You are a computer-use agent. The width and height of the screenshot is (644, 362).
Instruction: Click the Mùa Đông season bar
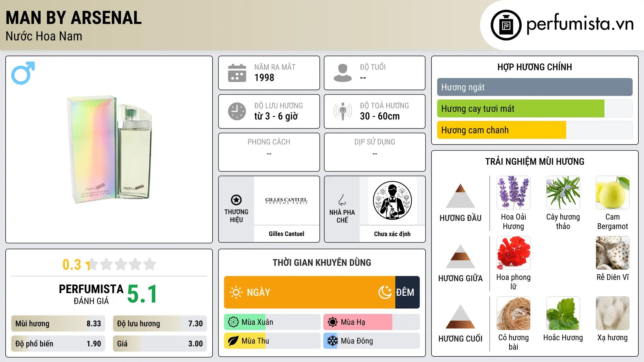371,341
